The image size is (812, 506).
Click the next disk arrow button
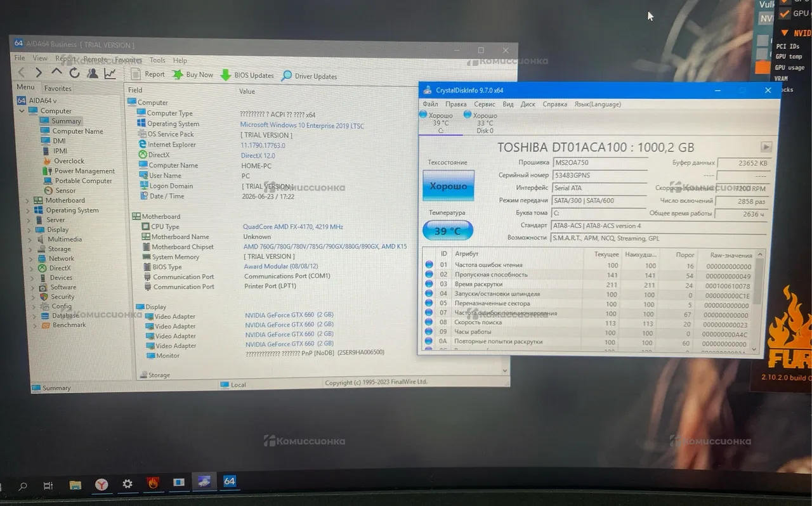tap(766, 147)
